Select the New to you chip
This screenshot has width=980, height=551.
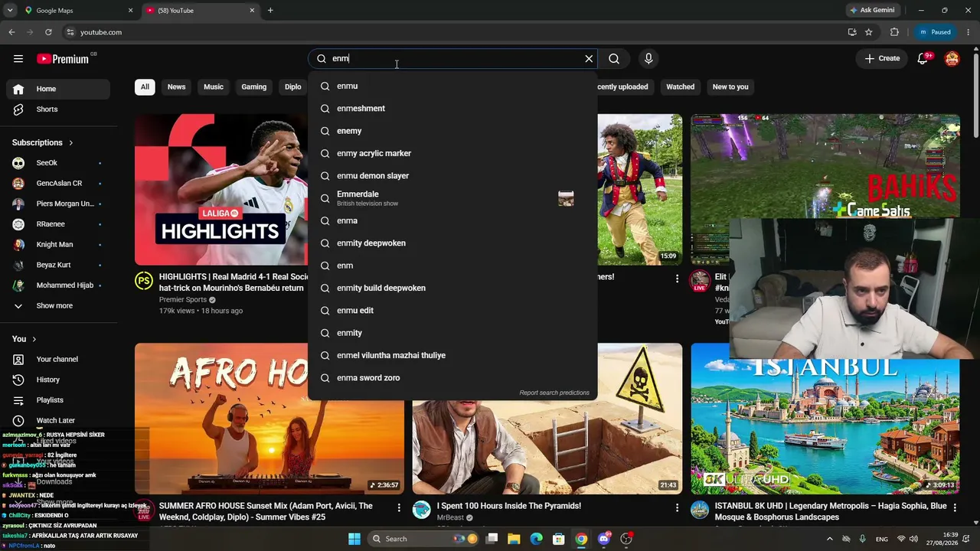pyautogui.click(x=730, y=87)
